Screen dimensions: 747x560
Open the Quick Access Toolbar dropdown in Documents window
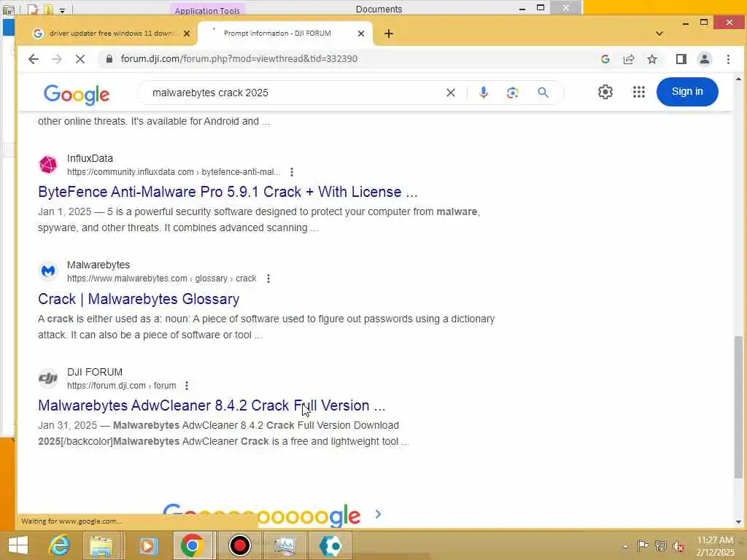(62, 10)
